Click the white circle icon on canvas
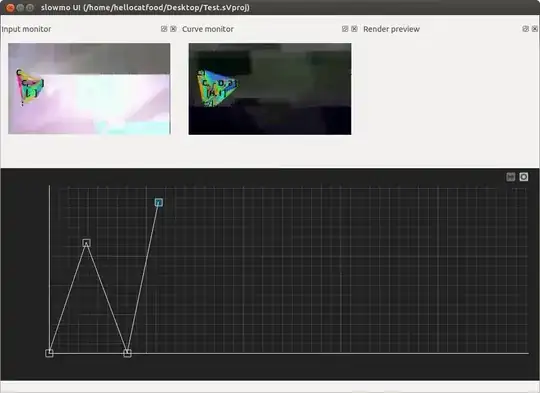 point(524,177)
